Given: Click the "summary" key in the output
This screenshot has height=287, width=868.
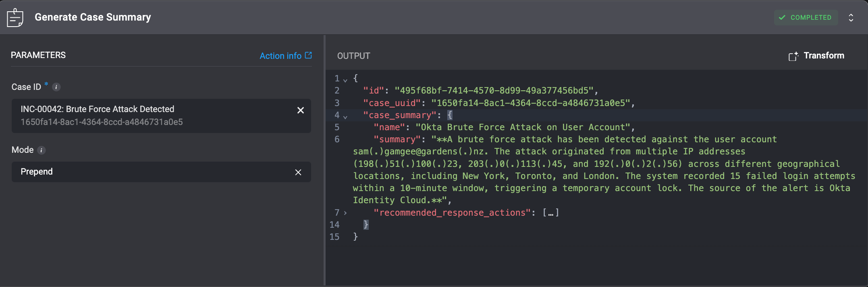Looking at the screenshot, I should pos(397,139).
